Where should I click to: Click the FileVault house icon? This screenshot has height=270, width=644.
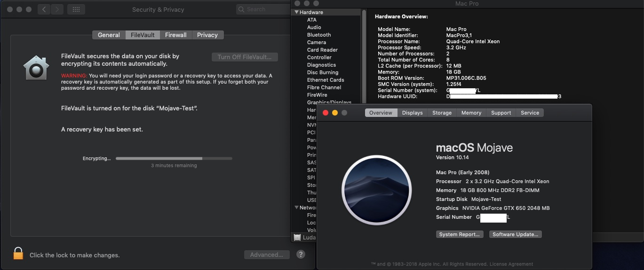point(36,68)
